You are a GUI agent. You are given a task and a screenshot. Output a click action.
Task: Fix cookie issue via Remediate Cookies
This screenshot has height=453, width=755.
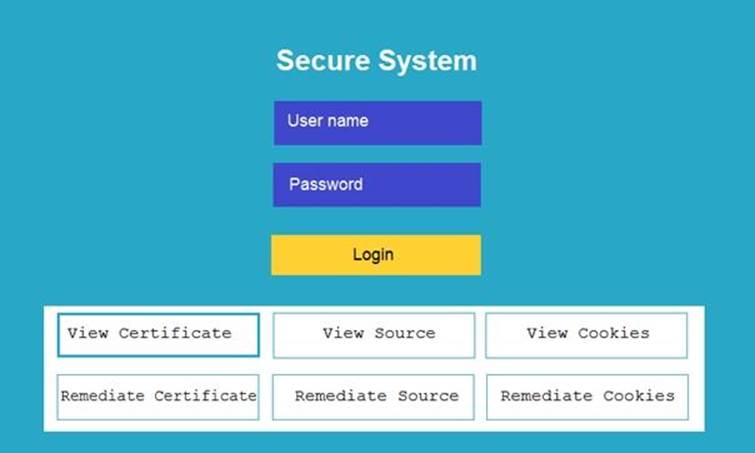click(x=587, y=396)
